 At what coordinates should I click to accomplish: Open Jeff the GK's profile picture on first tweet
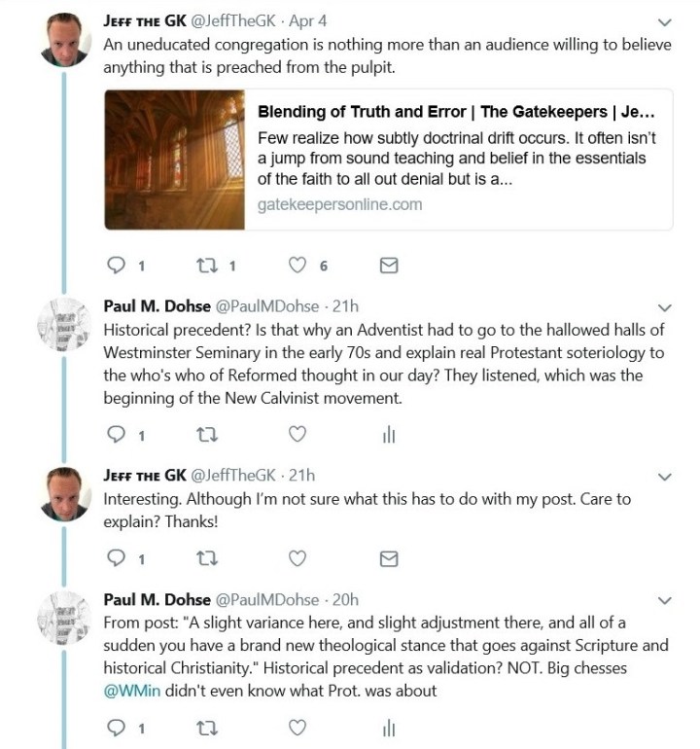tap(66, 40)
